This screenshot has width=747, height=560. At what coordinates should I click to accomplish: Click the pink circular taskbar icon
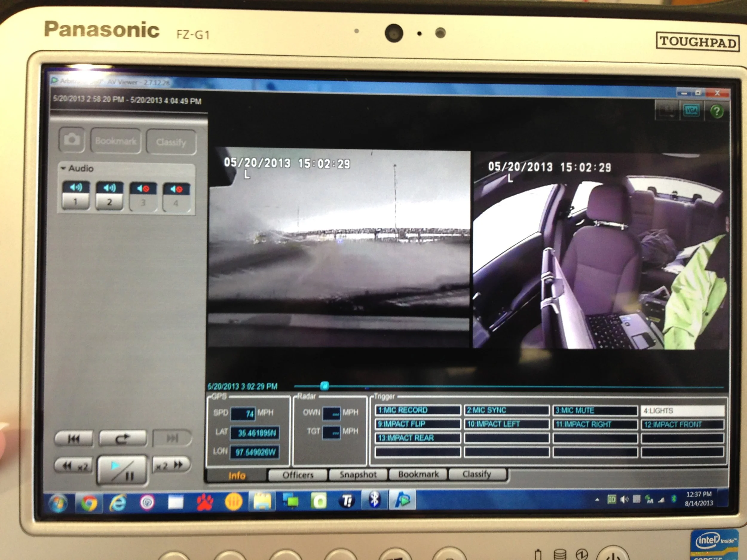(147, 502)
